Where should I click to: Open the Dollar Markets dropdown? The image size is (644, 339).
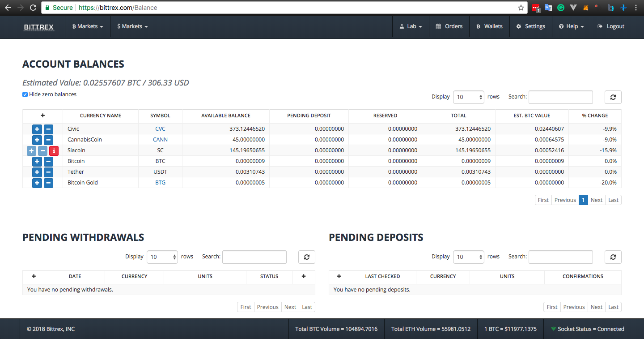(132, 26)
